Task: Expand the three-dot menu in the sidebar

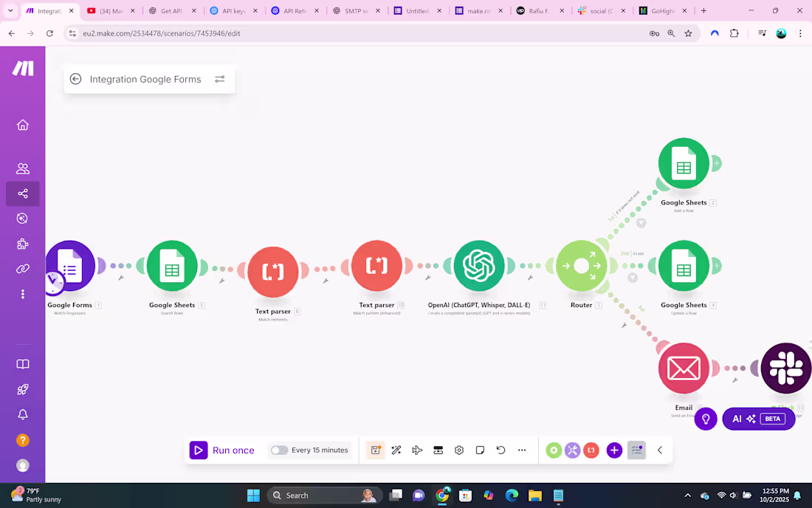Action: [22, 293]
